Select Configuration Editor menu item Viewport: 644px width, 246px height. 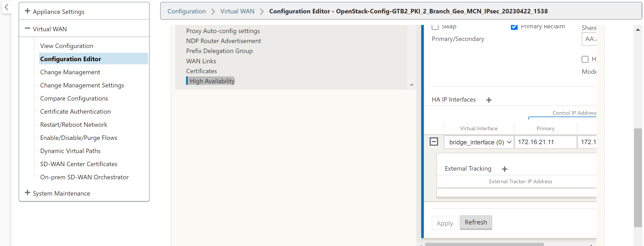point(94,59)
